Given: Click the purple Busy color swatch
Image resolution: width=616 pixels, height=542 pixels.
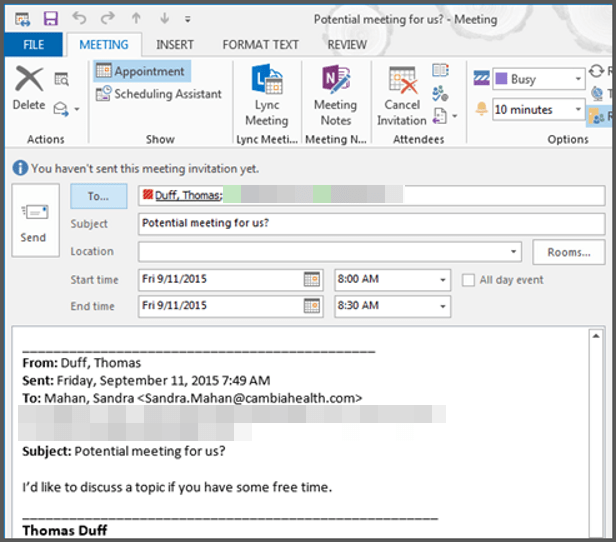Looking at the screenshot, I should [x=501, y=79].
